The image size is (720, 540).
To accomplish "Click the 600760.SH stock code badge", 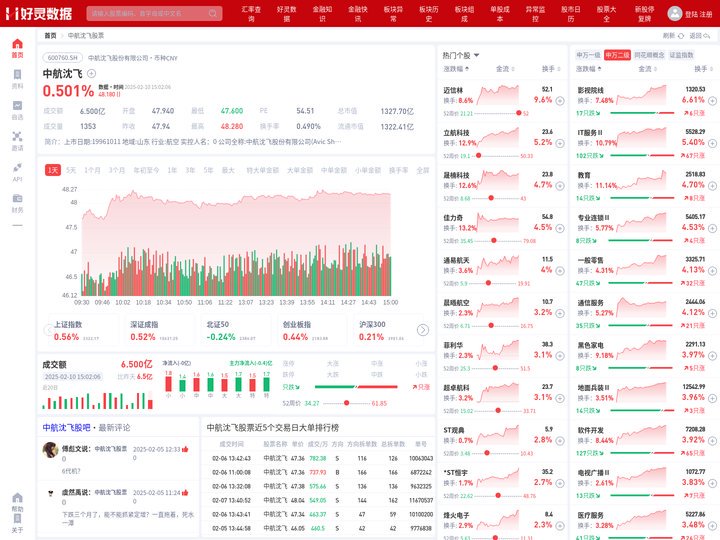I will pos(62,58).
